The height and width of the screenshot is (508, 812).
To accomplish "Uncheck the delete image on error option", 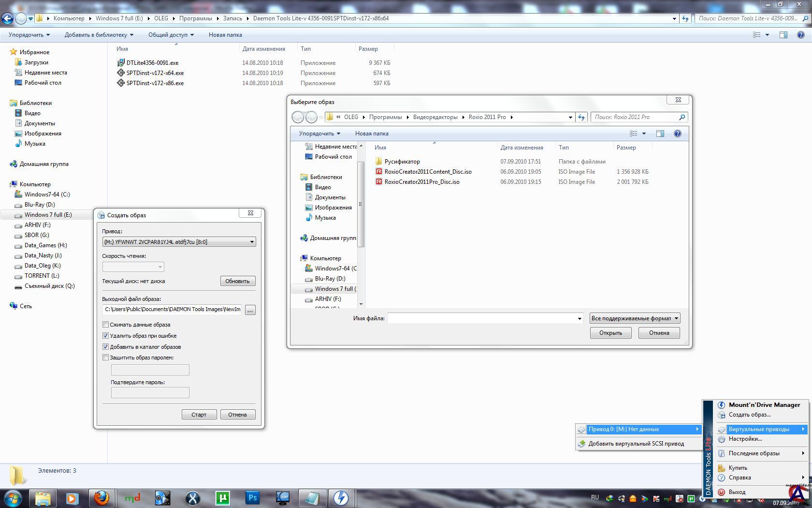I will click(x=105, y=336).
